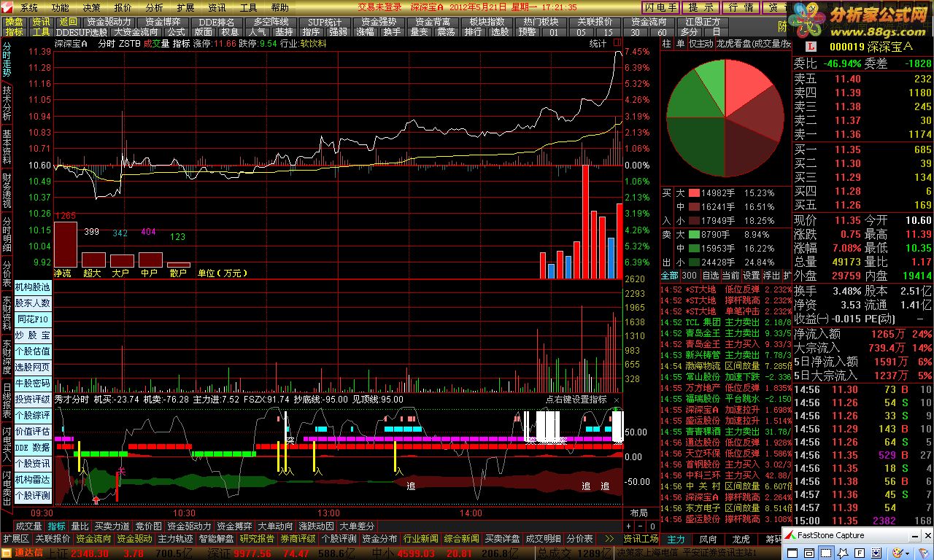Open the 买卖详盘 bottom tab
The image size is (934, 560).
pyautogui.click(x=503, y=539)
